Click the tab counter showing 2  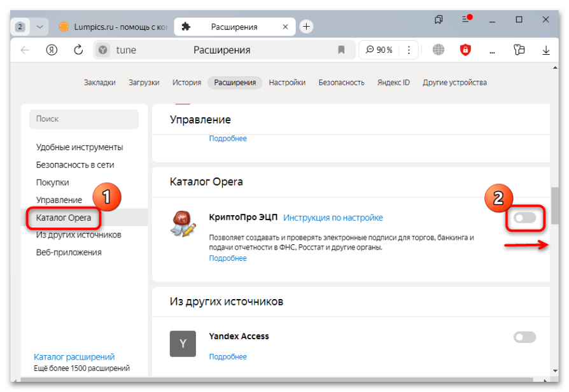tap(20, 27)
